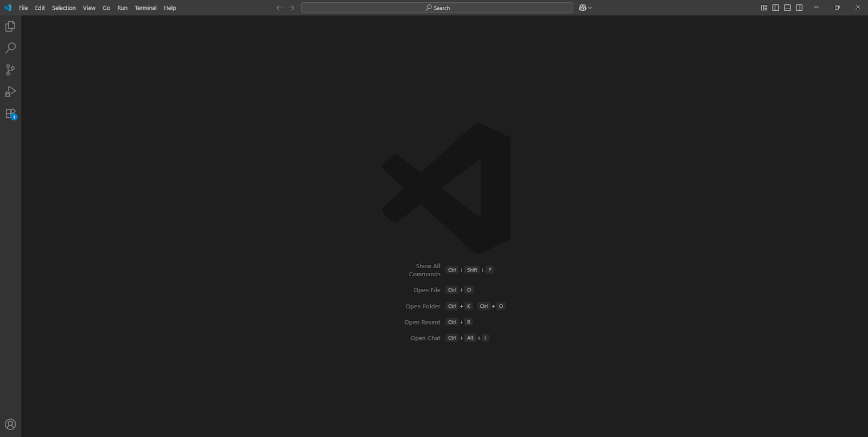Minimize the VS Code window
The width and height of the screenshot is (868, 437).
click(816, 8)
